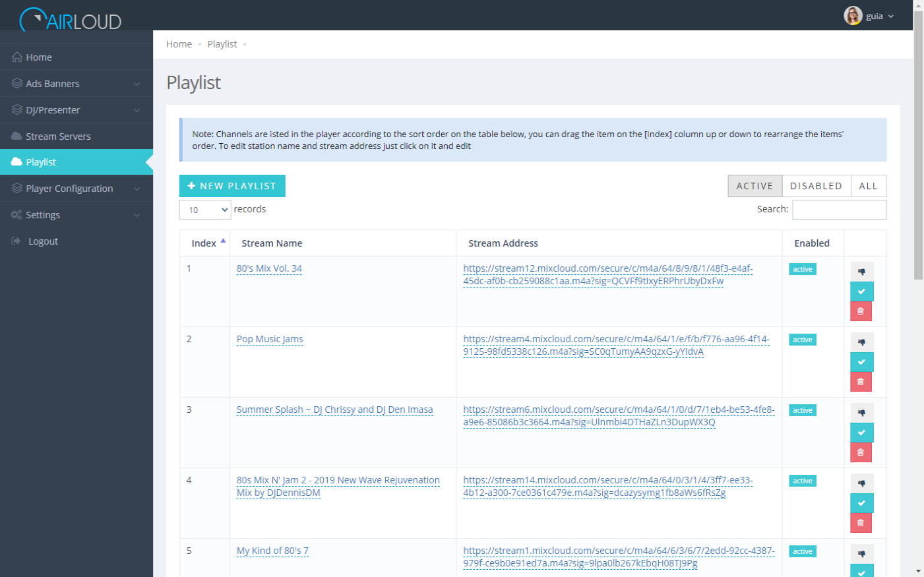Open the guia user dropdown arrow

click(x=891, y=16)
